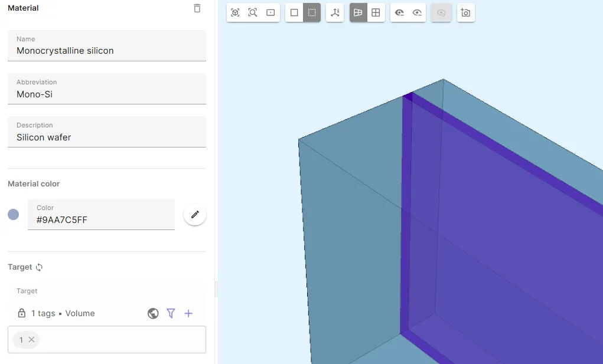Viewport: 603px width, 364px height.
Task: Switch to the four-pane grid view
Action: (x=376, y=12)
